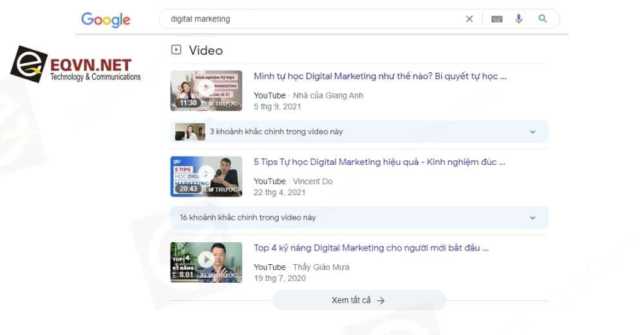Click the 'Video' section heading

point(206,50)
